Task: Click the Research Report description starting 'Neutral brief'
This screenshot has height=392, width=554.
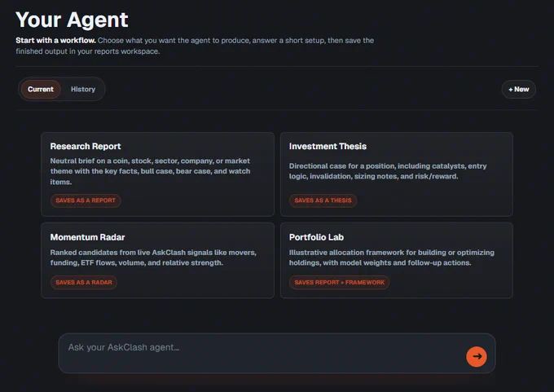Action: tap(150, 171)
